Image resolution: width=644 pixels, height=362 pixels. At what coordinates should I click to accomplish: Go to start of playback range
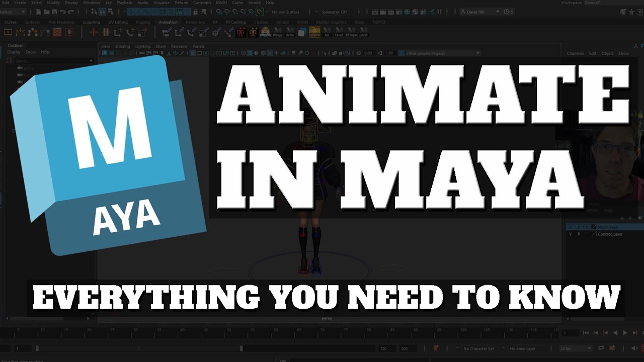coord(586,333)
